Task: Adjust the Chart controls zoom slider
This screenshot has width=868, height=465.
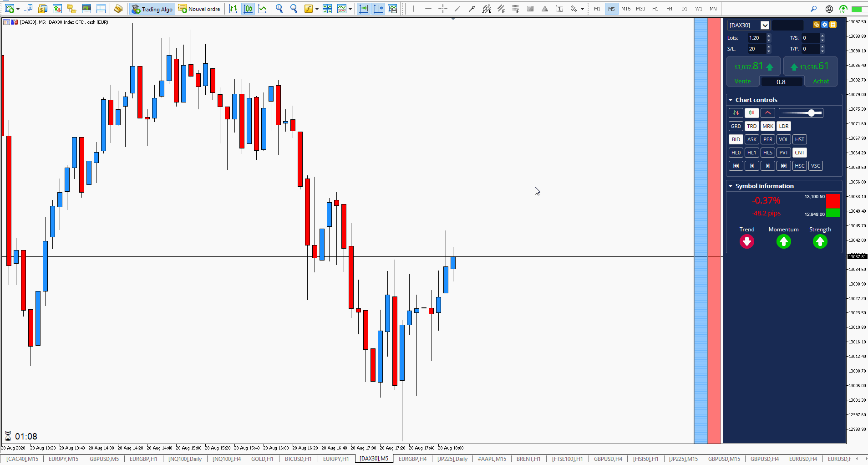Action: (x=801, y=113)
